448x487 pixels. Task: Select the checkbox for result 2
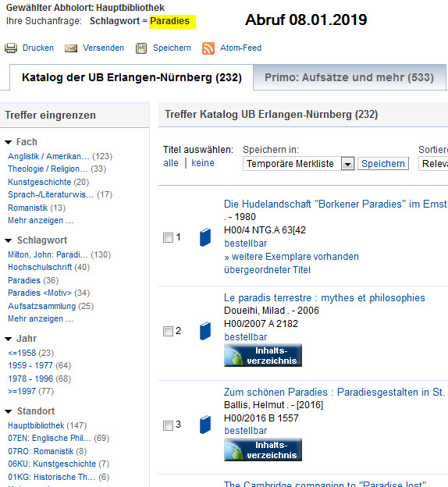click(x=168, y=332)
